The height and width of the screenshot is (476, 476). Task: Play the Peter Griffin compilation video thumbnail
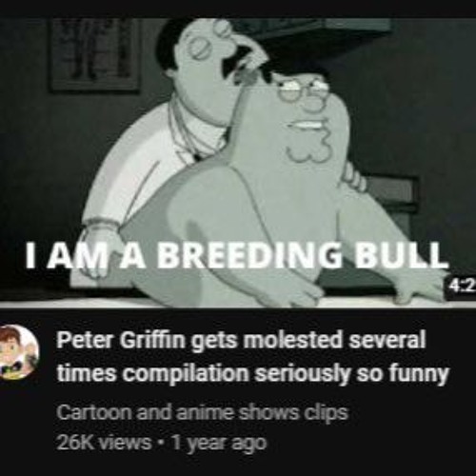(238, 163)
